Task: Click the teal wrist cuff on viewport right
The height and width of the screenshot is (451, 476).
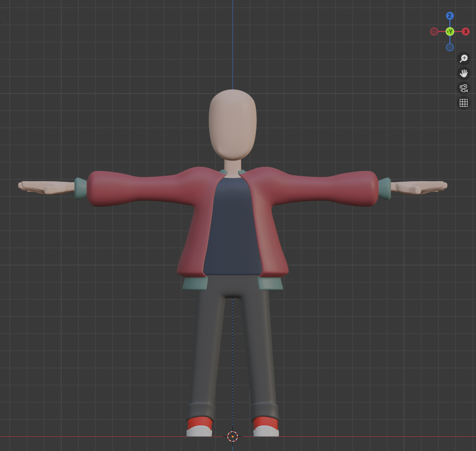Action: pyautogui.click(x=384, y=189)
